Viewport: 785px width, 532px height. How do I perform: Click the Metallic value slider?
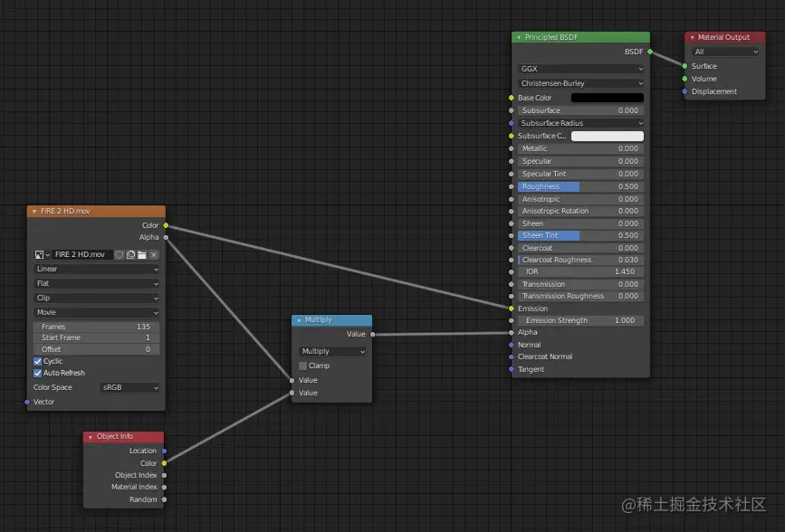point(580,148)
